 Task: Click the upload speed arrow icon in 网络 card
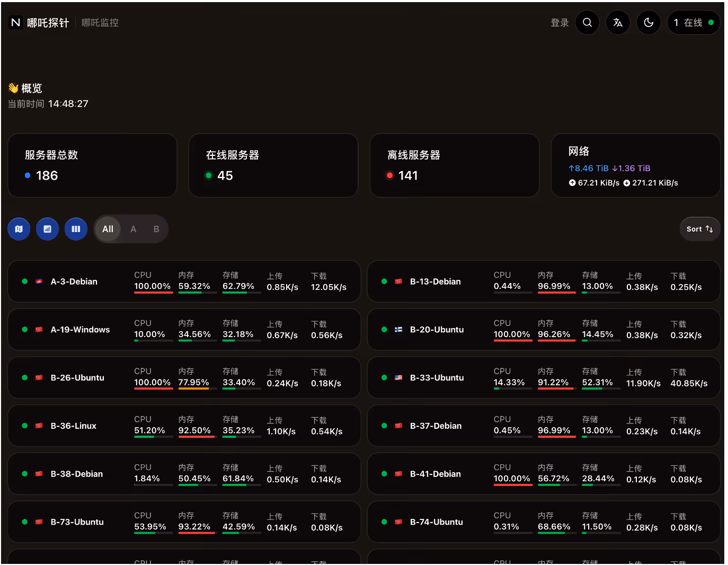(572, 183)
